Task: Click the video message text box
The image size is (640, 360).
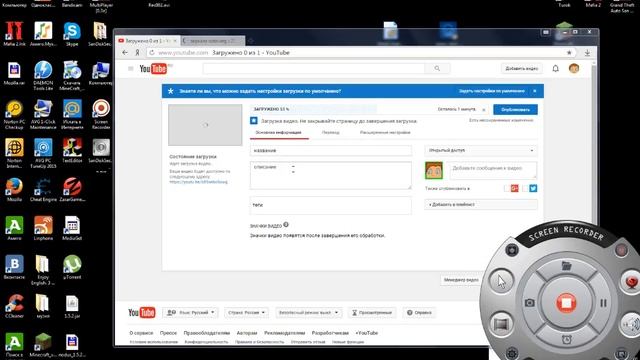Action: (493, 170)
